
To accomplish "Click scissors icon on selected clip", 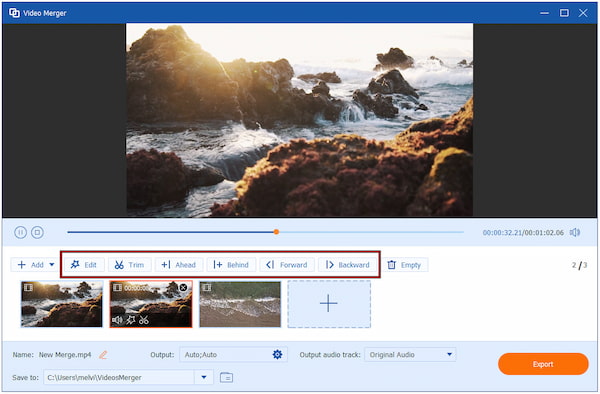I will tap(144, 320).
